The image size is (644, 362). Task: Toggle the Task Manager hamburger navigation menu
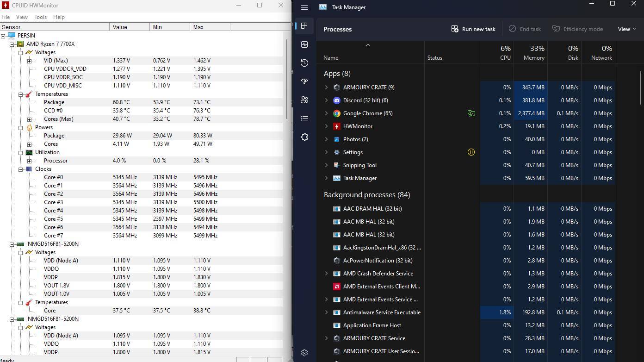pyautogui.click(x=304, y=7)
